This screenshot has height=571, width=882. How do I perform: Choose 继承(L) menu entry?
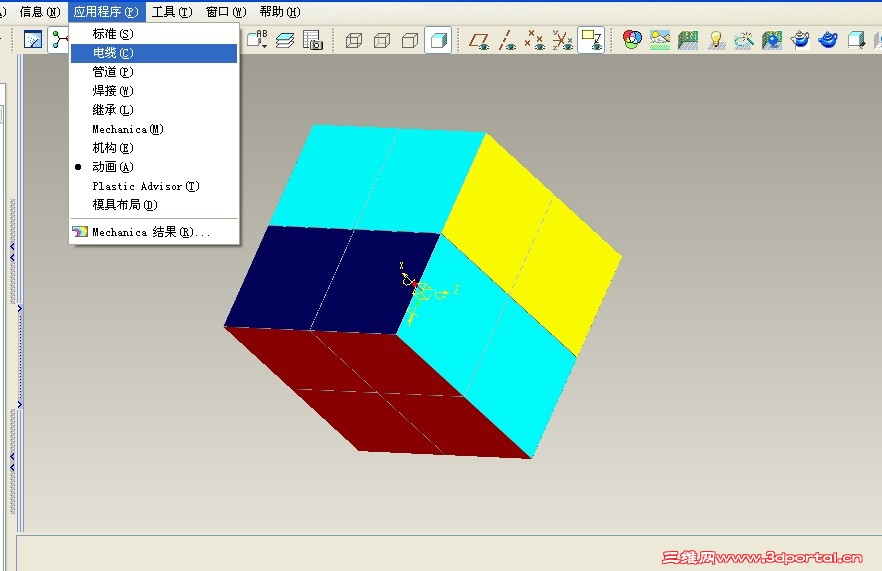[x=154, y=110]
